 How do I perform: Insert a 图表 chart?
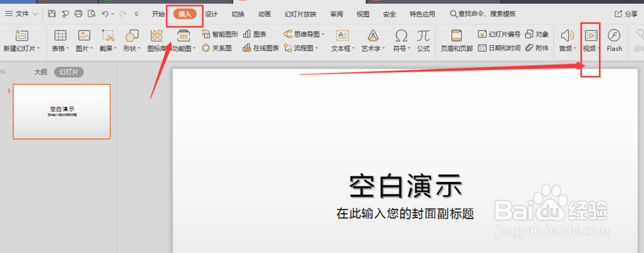[x=254, y=34]
